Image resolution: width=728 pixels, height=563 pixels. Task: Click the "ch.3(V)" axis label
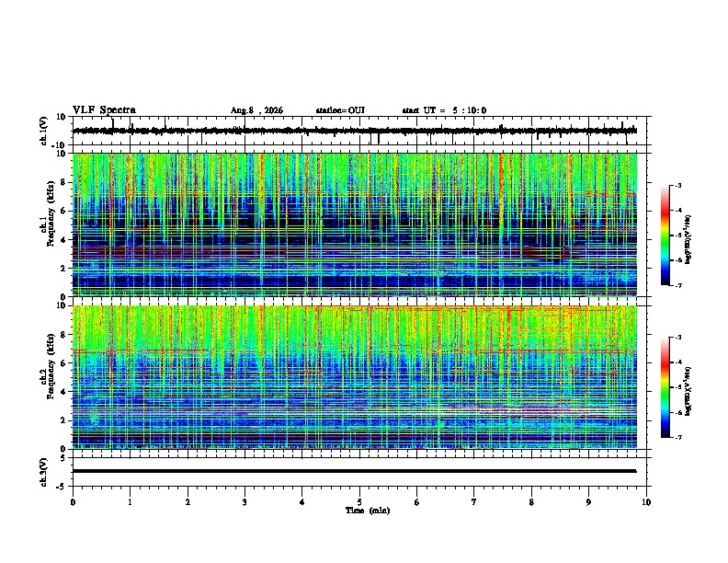click(x=44, y=472)
